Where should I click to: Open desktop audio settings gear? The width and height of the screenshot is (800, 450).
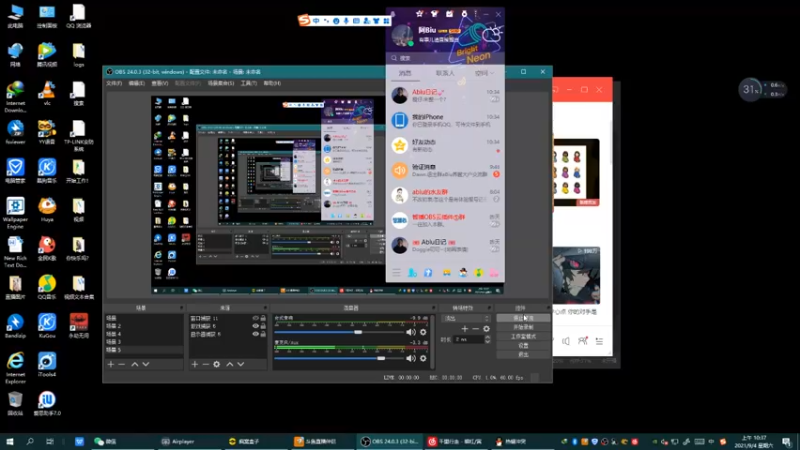click(423, 332)
